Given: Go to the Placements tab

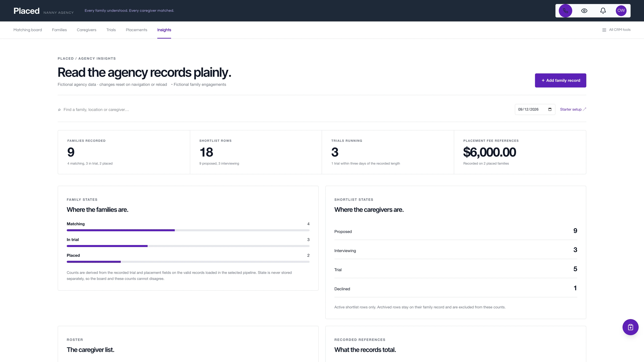Looking at the screenshot, I should (x=137, y=30).
